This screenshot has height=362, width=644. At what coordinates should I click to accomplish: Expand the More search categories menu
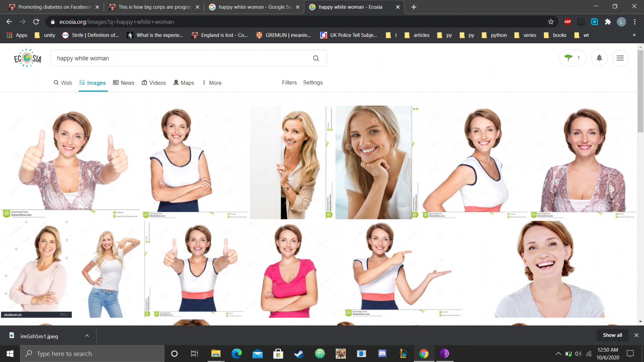point(212,83)
